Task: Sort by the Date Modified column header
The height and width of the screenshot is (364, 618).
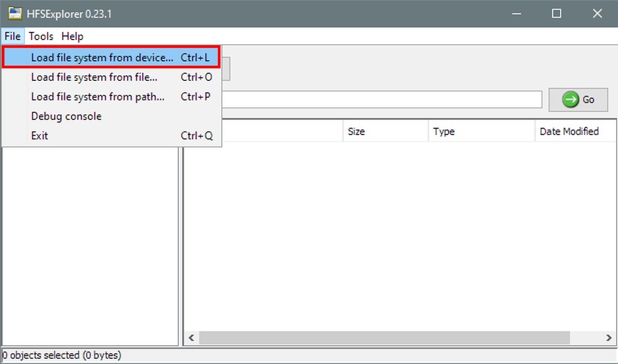Action: [576, 131]
